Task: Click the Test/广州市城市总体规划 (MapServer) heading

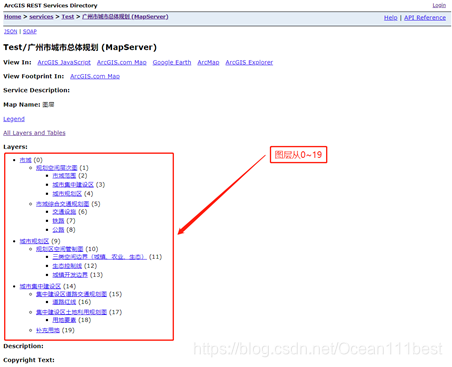Action: (80, 47)
